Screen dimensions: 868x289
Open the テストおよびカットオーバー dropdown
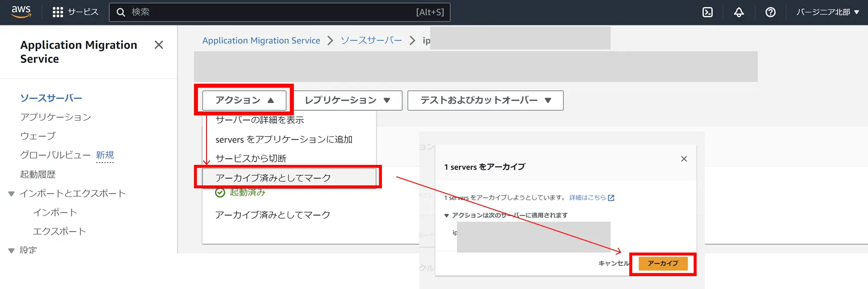(485, 100)
